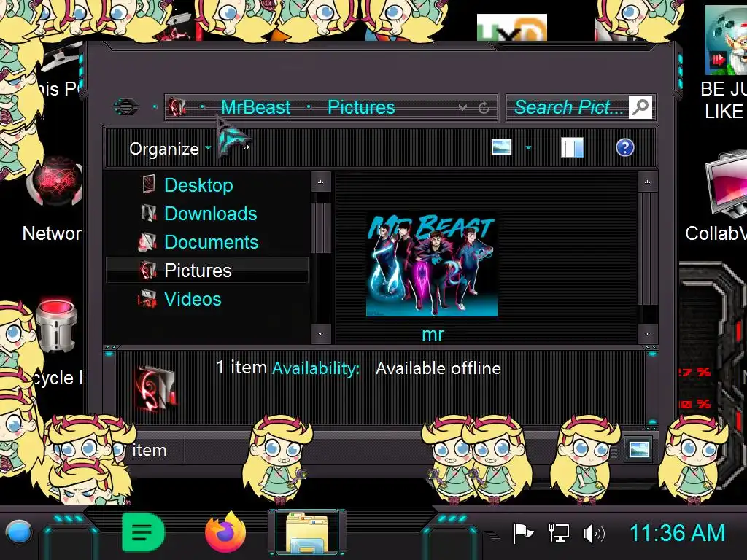Click the file name 'mr'
Image resolution: width=747 pixels, height=560 pixels.
pos(433,334)
